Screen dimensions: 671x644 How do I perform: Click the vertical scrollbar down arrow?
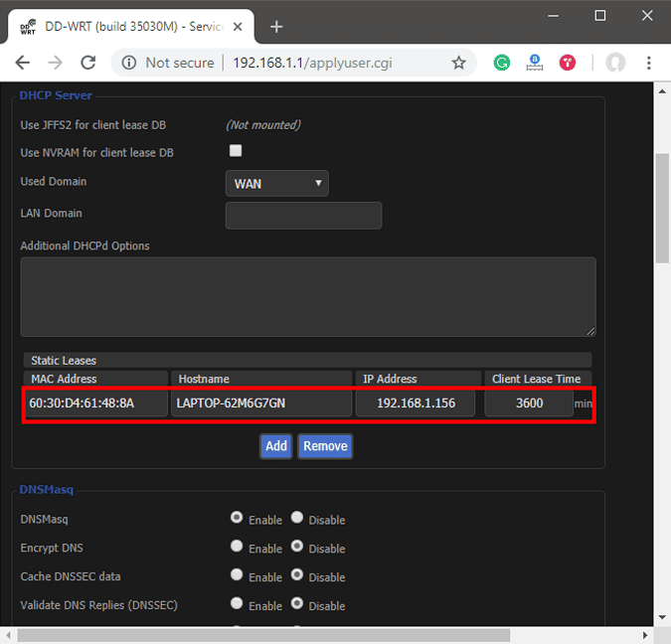click(662, 617)
